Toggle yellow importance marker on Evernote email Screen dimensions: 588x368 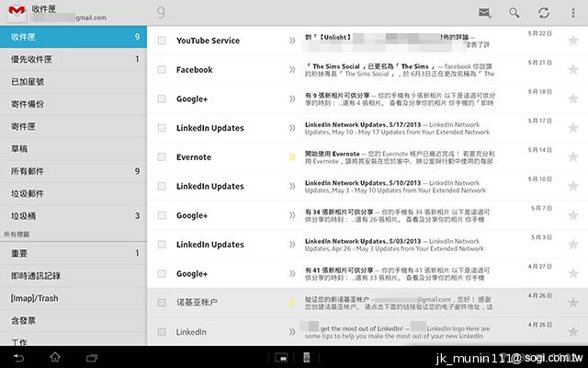pos(292,157)
